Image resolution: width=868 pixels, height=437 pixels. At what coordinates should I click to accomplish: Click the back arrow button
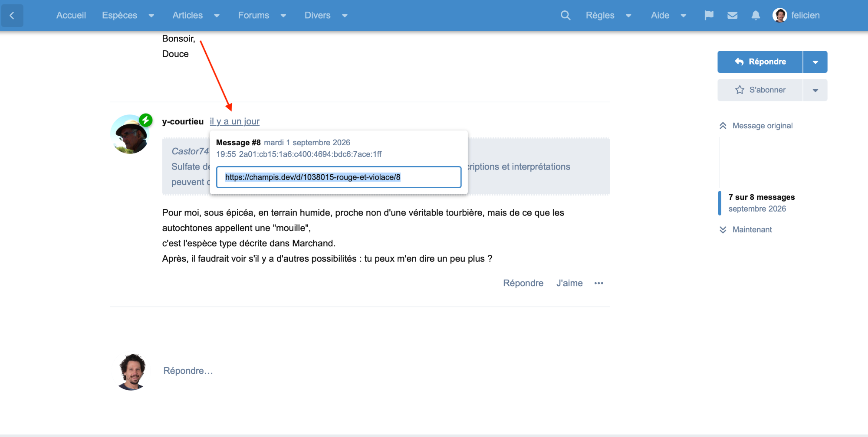(12, 16)
